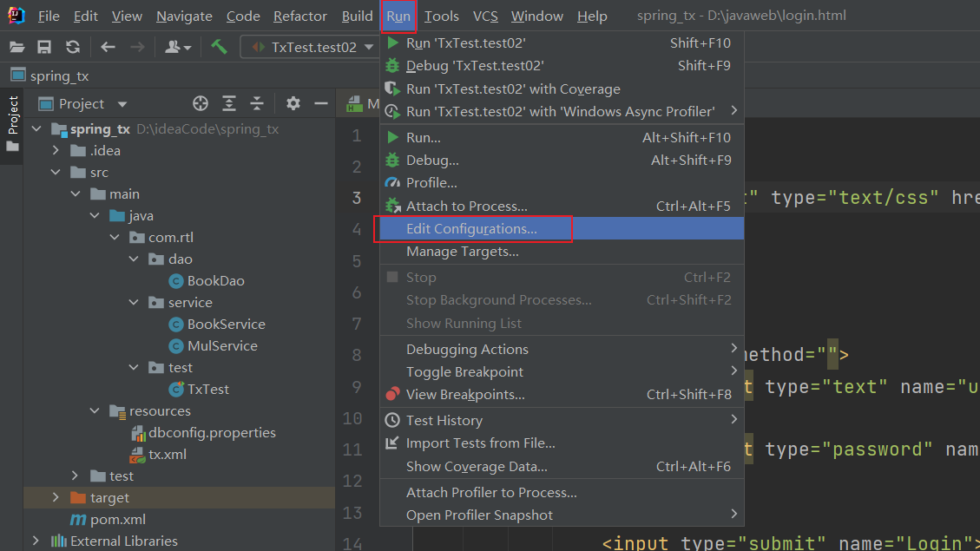980x551 pixels.
Task: Click the Select Opened File target icon
Action: click(x=200, y=104)
